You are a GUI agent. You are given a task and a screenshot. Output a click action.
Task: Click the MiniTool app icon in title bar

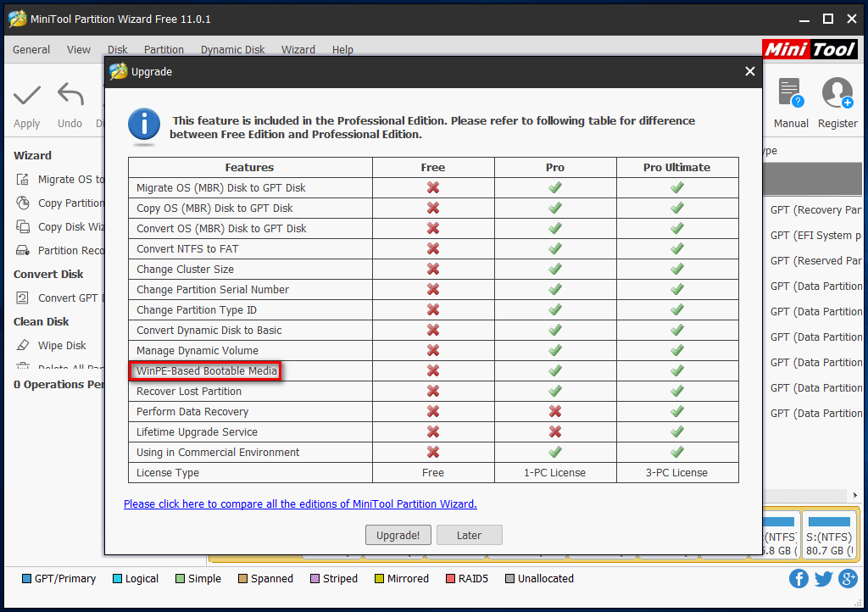tap(18, 19)
